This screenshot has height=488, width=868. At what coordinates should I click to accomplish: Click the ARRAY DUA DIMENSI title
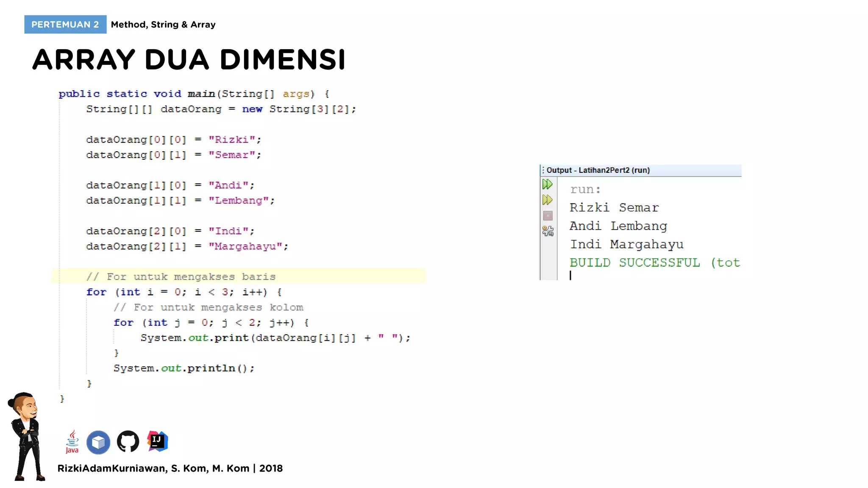click(189, 59)
